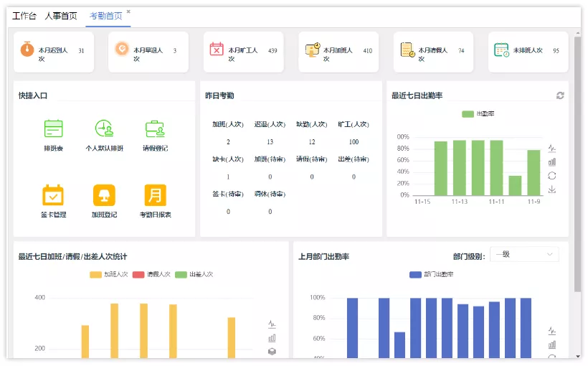Open the 加班登记 shortcut
The width and height of the screenshot is (588, 366).
point(104,201)
